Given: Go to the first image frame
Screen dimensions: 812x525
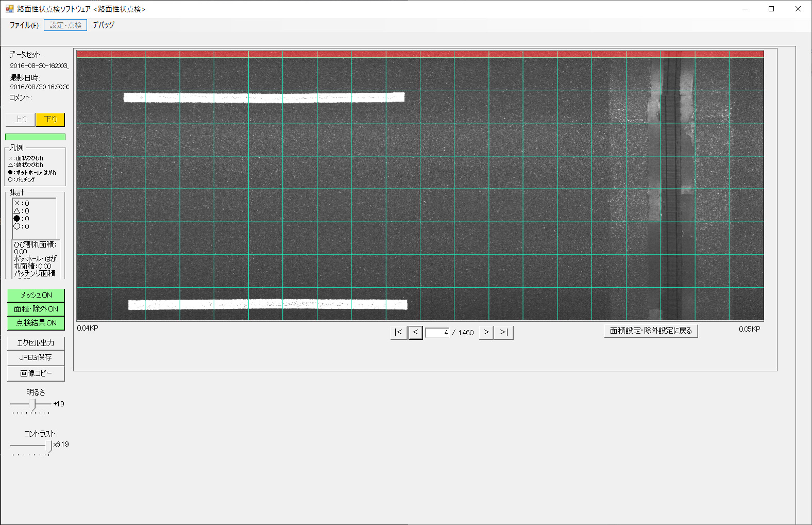Looking at the screenshot, I should coord(398,333).
